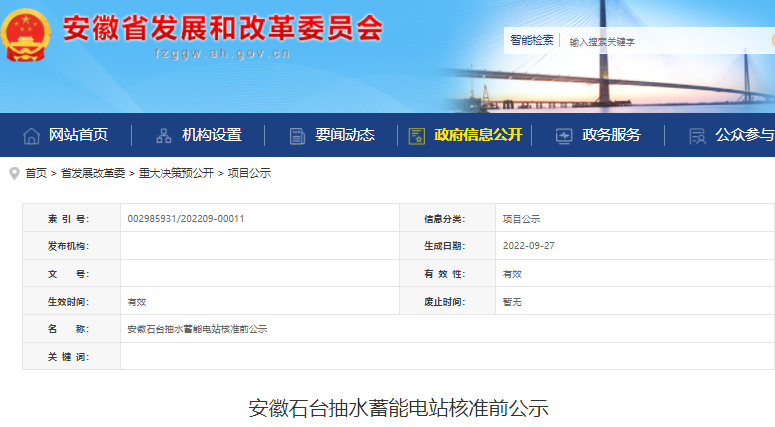Open the 机构设置 menu item
The image size is (775, 427).
coord(212,135)
